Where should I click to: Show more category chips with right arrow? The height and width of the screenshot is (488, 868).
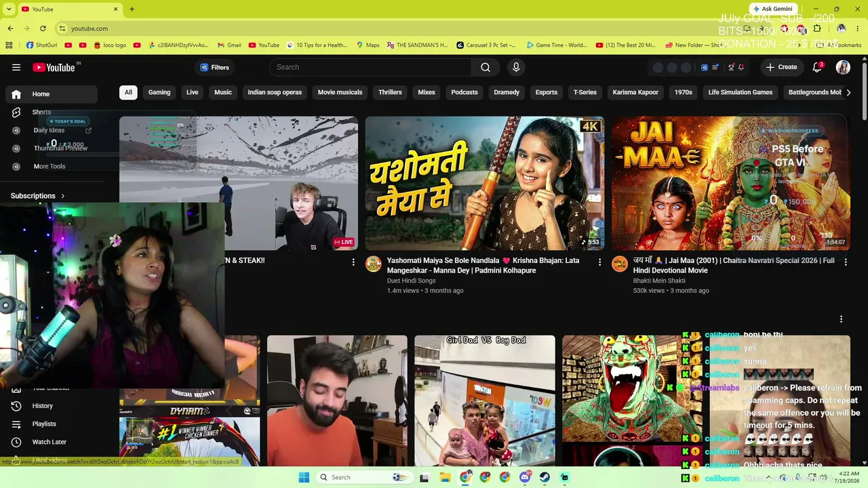tap(848, 92)
